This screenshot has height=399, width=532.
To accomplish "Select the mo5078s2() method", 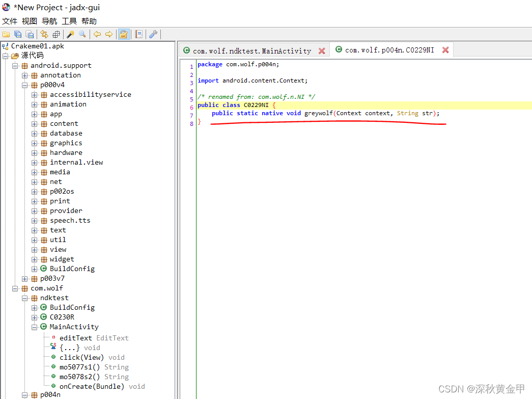I will [94, 377].
